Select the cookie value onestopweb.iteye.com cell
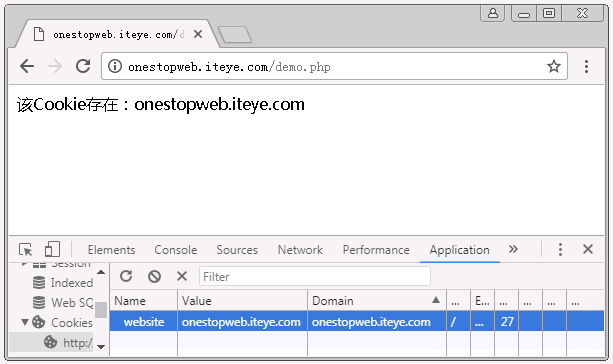Image resolution: width=613 pixels, height=364 pixels. click(242, 322)
